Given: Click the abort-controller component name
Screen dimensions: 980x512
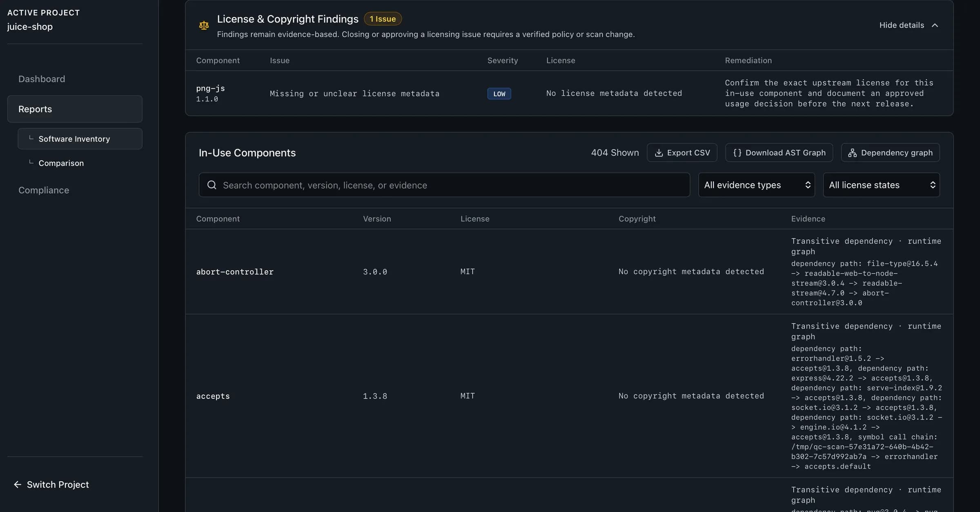Looking at the screenshot, I should tap(235, 272).
